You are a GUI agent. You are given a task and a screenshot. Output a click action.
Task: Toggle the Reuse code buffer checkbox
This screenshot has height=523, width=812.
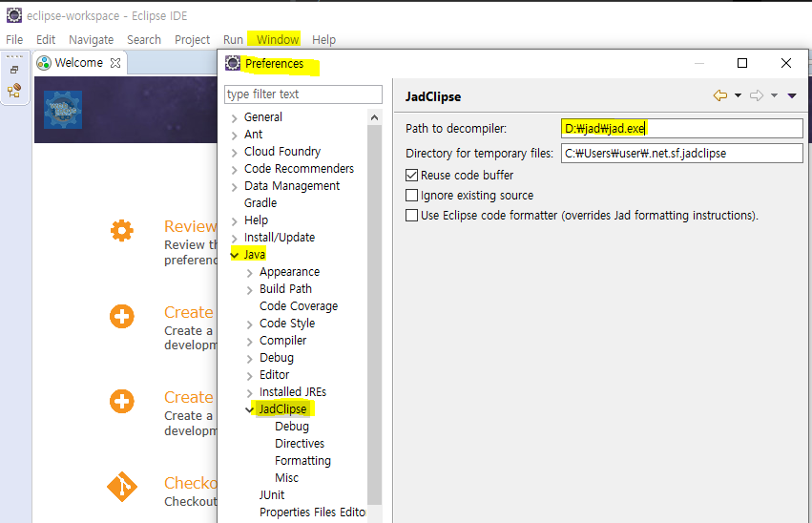click(411, 175)
